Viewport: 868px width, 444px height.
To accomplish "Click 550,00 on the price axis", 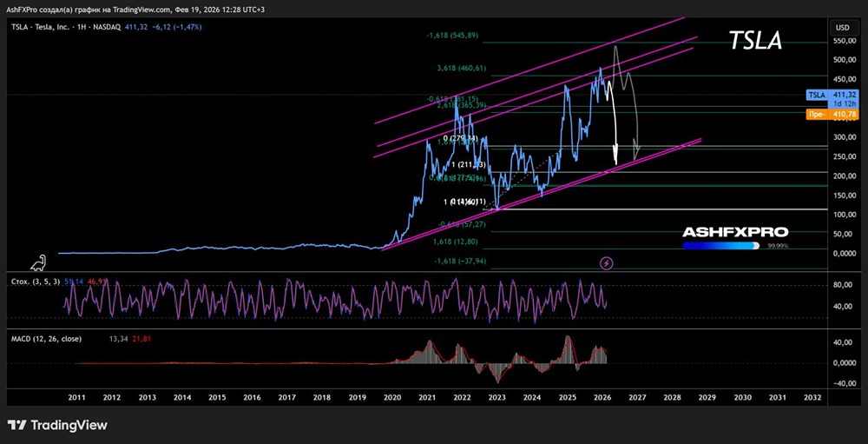I will [x=843, y=41].
